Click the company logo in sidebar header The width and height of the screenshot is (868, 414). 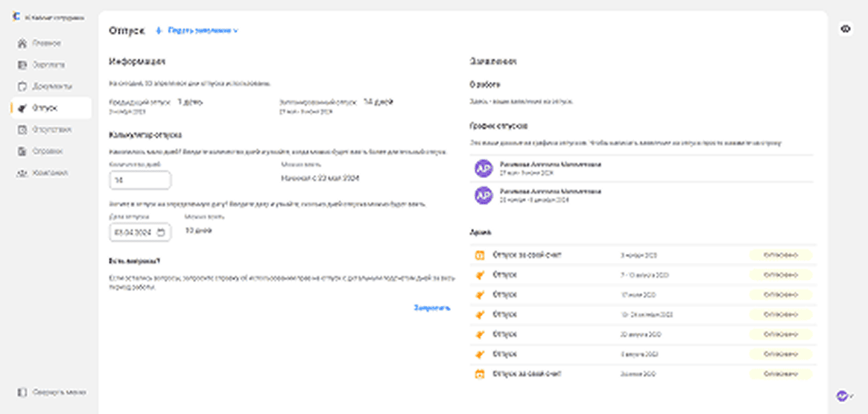[16, 18]
